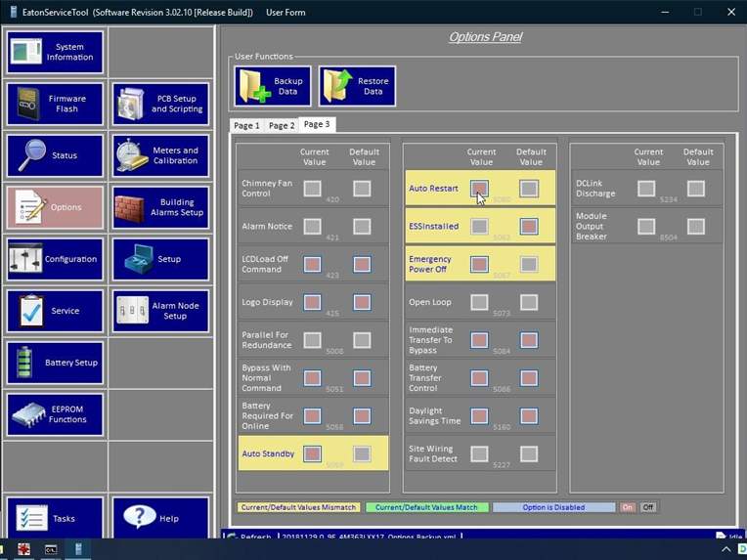The width and height of the screenshot is (747, 560).
Task: Toggle Auto Standby current value checkbox
Action: 313,453
